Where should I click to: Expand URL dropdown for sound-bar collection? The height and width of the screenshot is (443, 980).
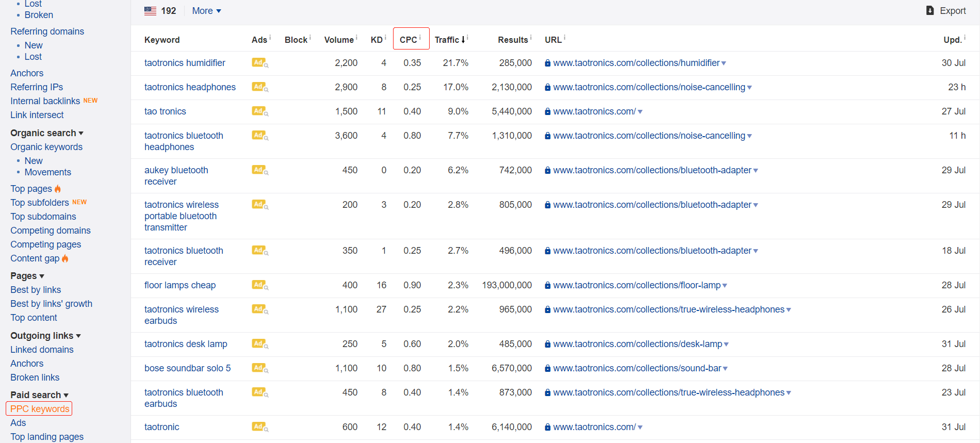click(725, 369)
